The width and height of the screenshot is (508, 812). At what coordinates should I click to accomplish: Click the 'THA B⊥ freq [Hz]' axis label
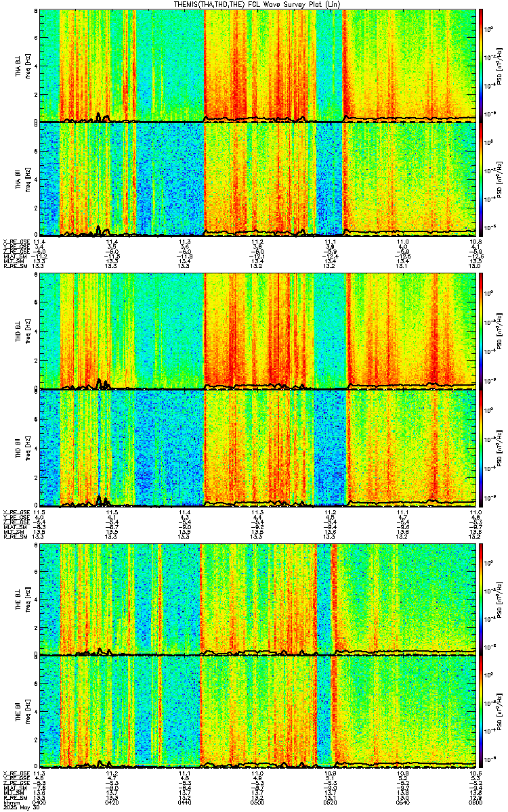coord(23,66)
